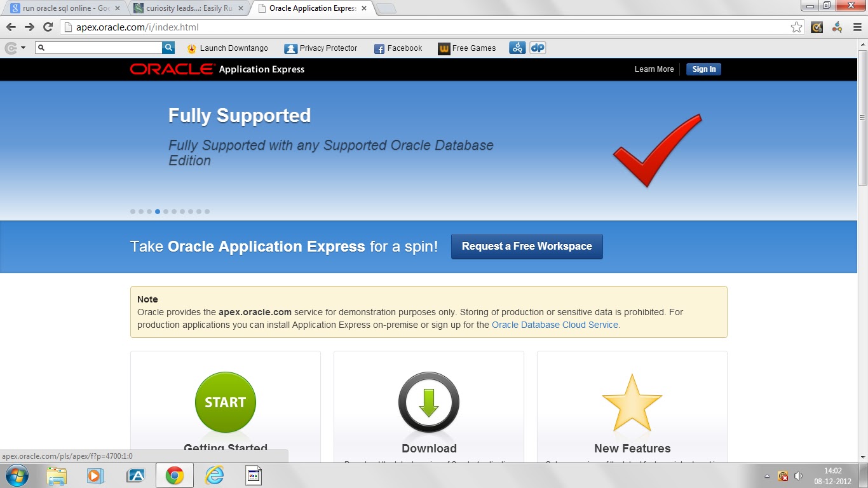Image resolution: width=868 pixels, height=488 pixels.
Task: Click the green START icon
Action: 226,402
